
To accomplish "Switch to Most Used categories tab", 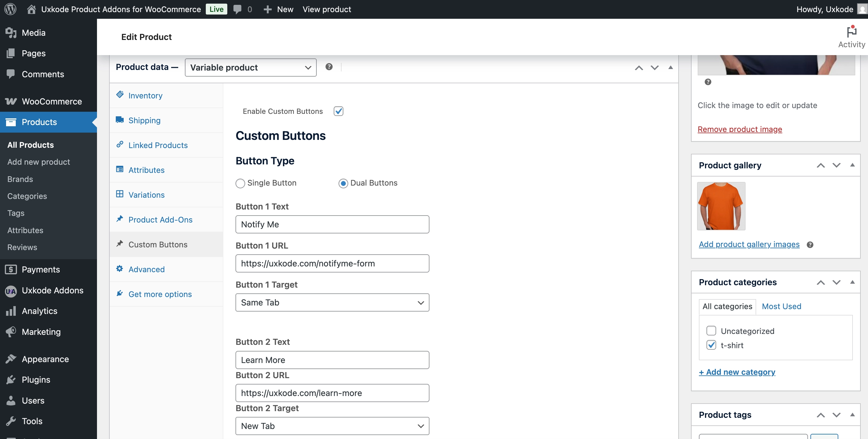I will (781, 306).
